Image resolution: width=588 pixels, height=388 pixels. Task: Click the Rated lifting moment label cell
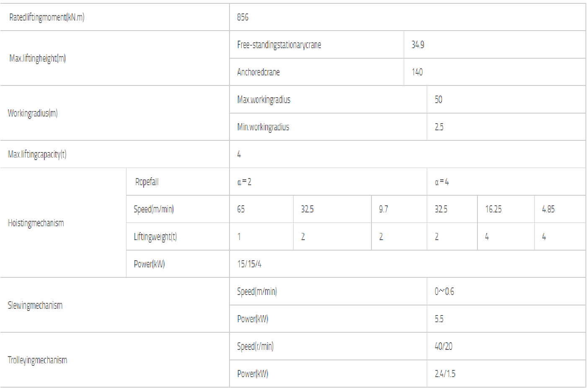[47, 17]
